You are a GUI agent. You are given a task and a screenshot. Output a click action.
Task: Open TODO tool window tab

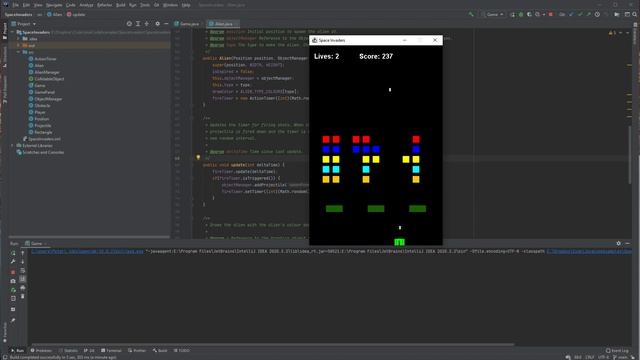pos(182,351)
